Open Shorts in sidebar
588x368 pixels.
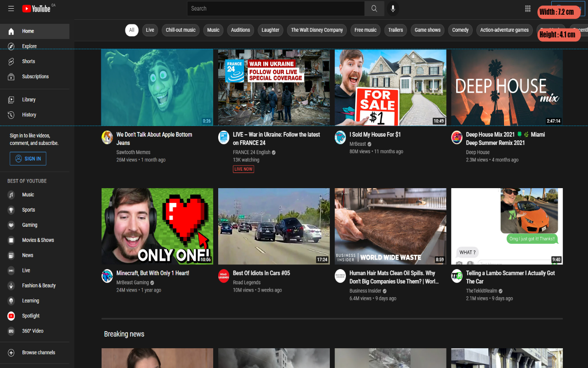34,62
